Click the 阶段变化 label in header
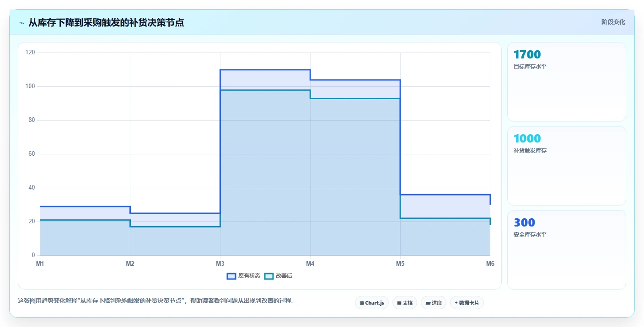The image size is (644, 327). pyautogui.click(x=613, y=22)
